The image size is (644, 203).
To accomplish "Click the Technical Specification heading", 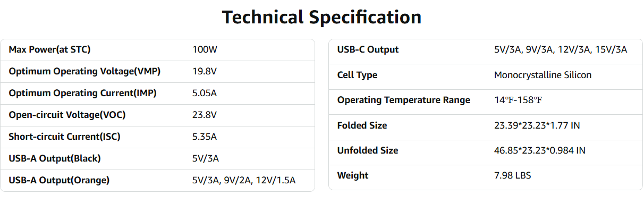I will (321, 17).
